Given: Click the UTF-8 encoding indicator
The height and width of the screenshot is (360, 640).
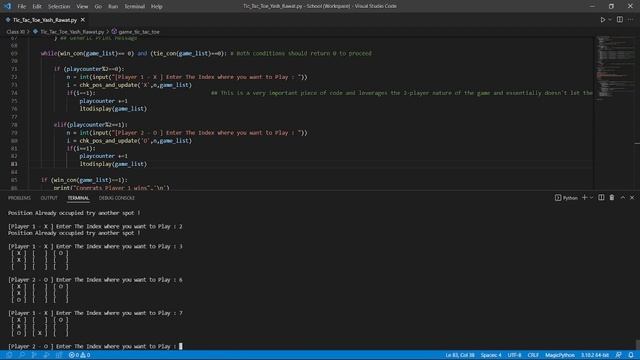Looking at the screenshot, I should pyautogui.click(x=514, y=355).
